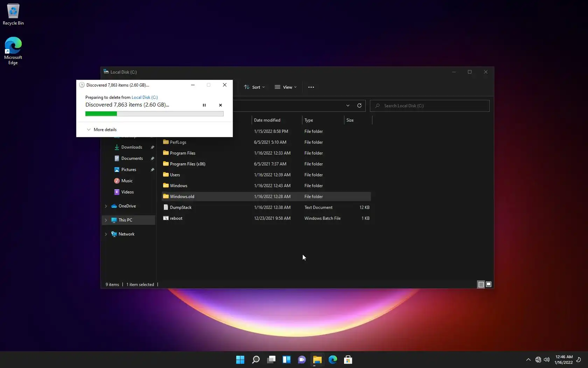Expand the Network tree node

[x=106, y=234]
